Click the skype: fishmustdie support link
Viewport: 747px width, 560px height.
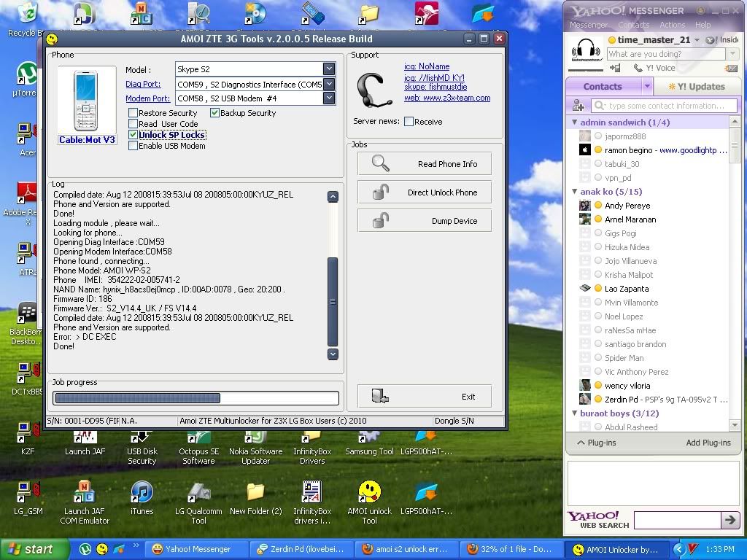tap(436, 87)
